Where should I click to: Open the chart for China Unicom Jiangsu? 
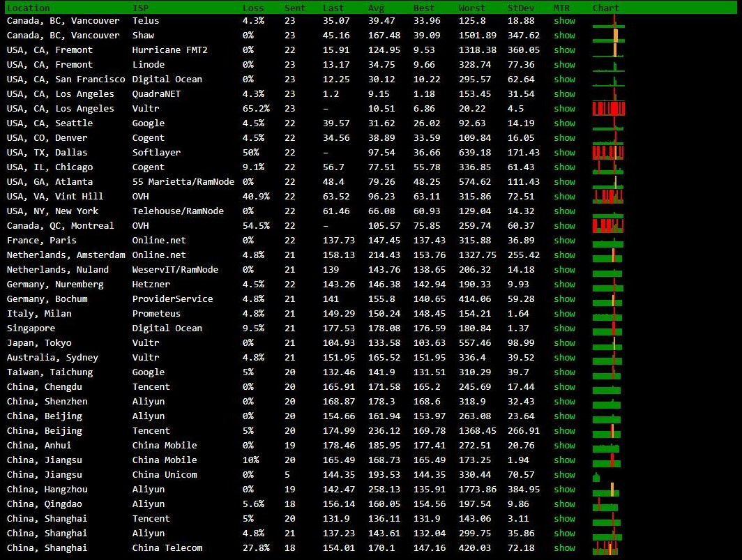tap(596, 477)
